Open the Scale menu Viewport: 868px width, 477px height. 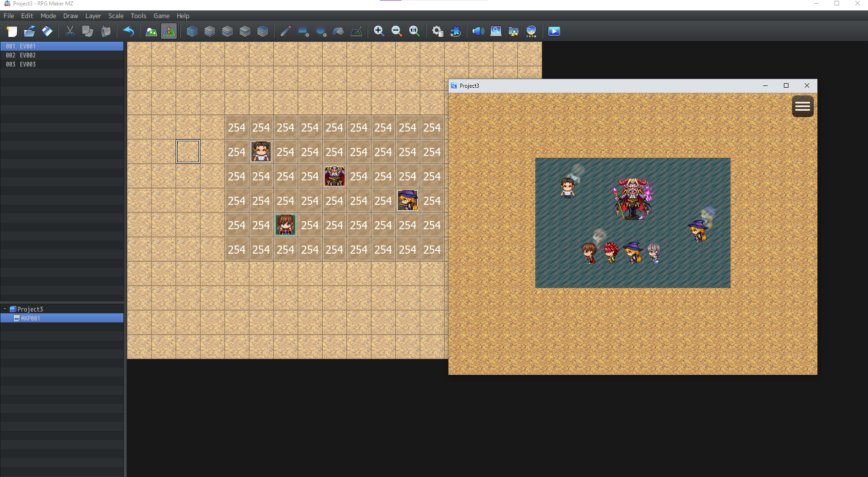[116, 16]
